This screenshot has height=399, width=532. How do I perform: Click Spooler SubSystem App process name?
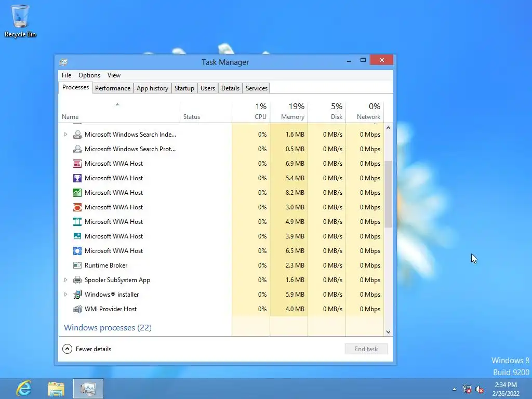(117, 280)
